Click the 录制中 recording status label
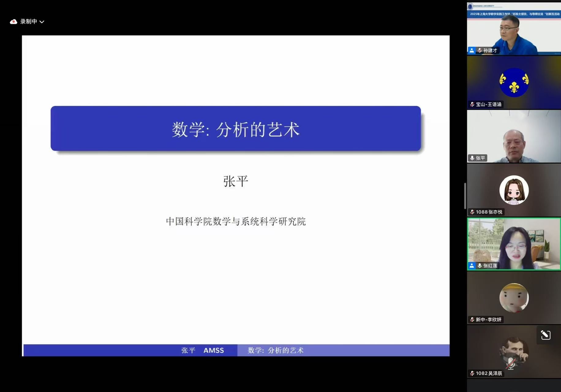 click(x=28, y=21)
